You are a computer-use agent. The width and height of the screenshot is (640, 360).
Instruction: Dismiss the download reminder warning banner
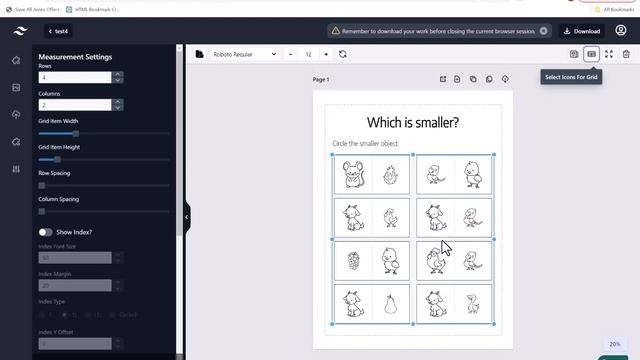(543, 31)
